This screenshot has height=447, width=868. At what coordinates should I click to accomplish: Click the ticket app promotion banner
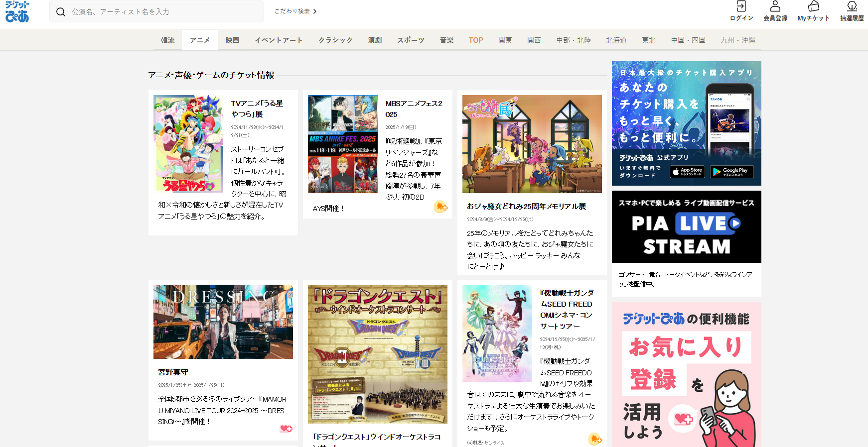[x=687, y=123]
